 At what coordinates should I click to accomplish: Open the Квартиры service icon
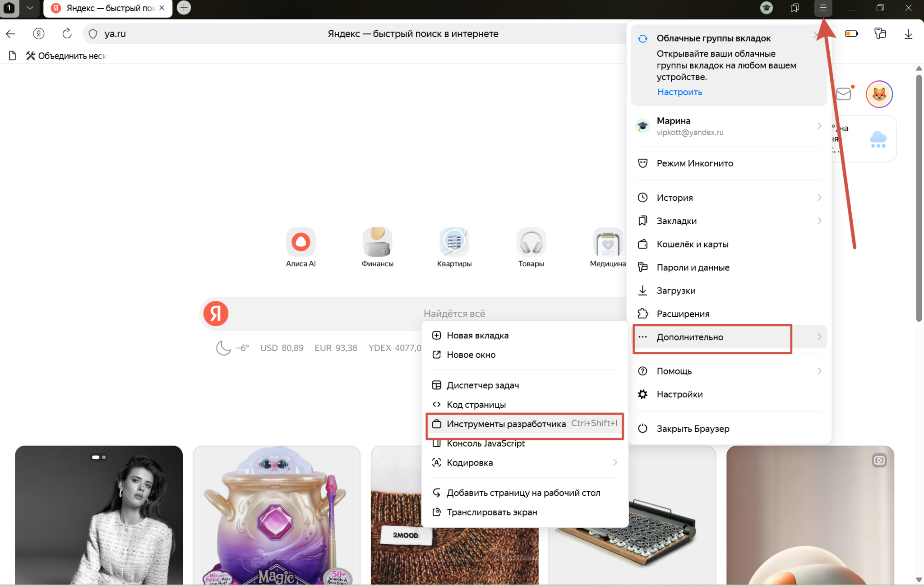point(454,242)
